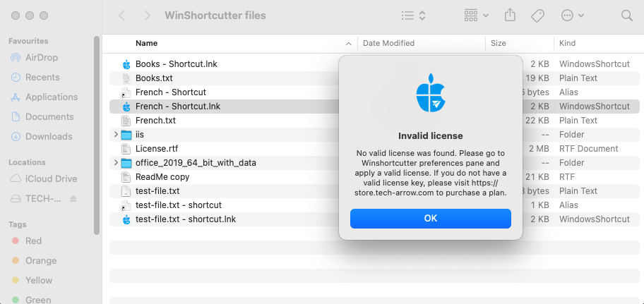Select the Red tag in sidebar
Viewport: 644px width, 304px height.
(x=33, y=241)
